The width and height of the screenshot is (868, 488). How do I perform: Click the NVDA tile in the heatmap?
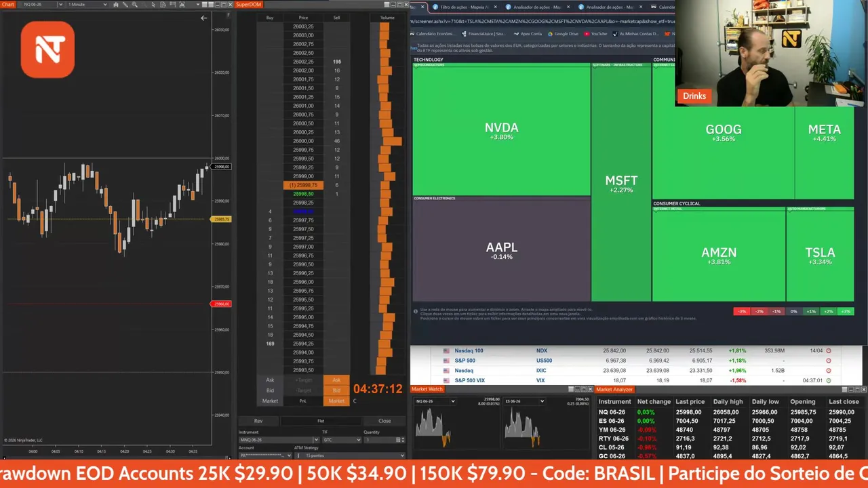501,131
